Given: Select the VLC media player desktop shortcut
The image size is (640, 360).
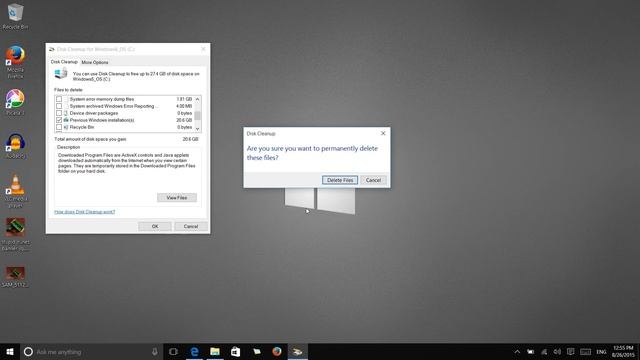Looking at the screenshot, I should (x=16, y=191).
